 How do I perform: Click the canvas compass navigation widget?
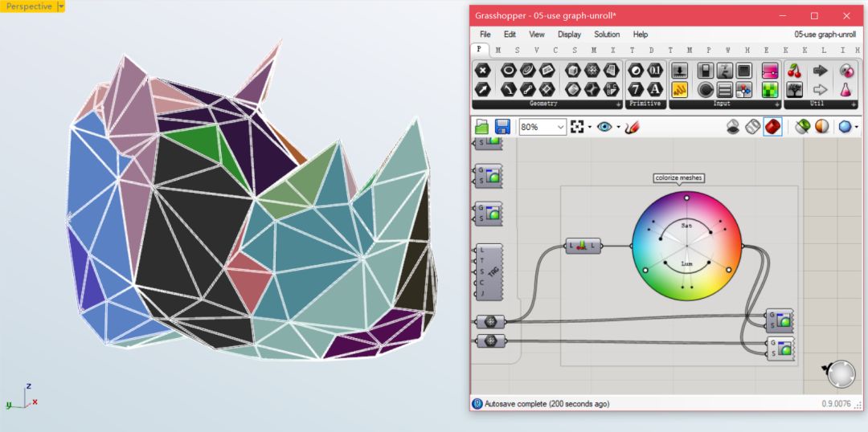[841, 374]
